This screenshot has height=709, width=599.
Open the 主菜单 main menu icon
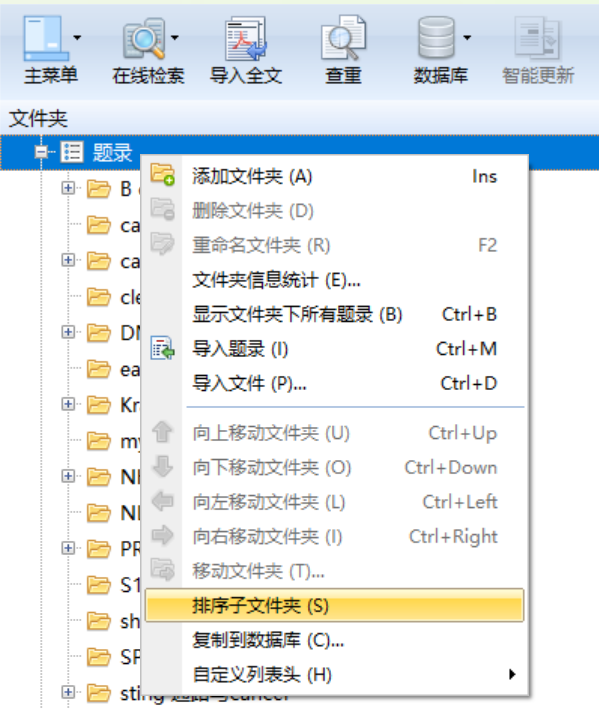click(46, 39)
